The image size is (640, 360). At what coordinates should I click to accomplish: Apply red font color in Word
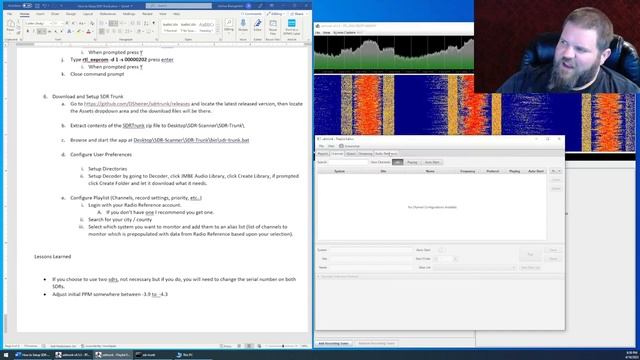pyautogui.click(x=88, y=31)
